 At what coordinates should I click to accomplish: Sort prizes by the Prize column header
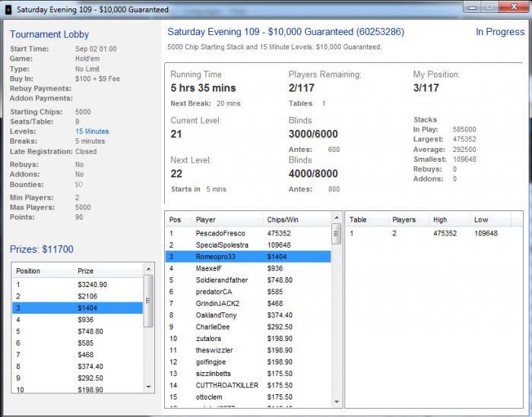pyautogui.click(x=106, y=271)
